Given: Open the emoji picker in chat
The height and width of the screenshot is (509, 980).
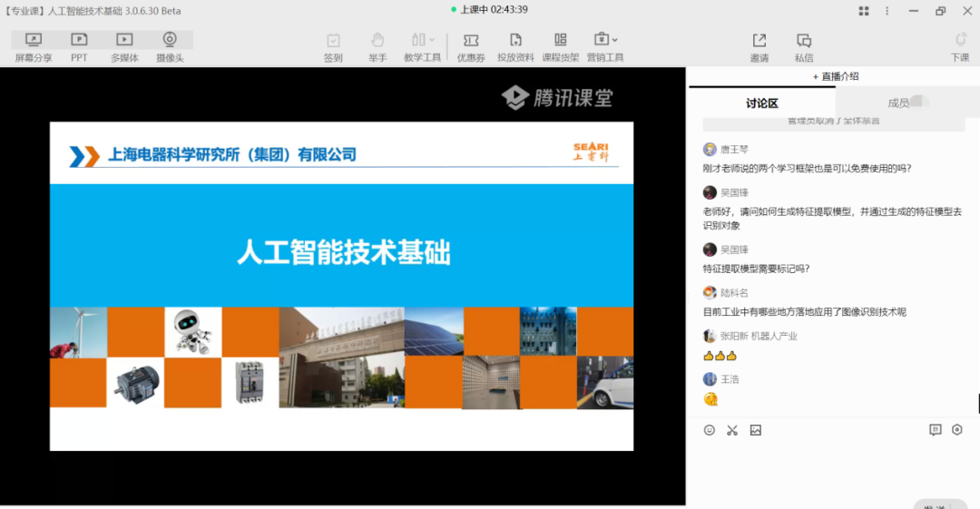Looking at the screenshot, I should [710, 430].
